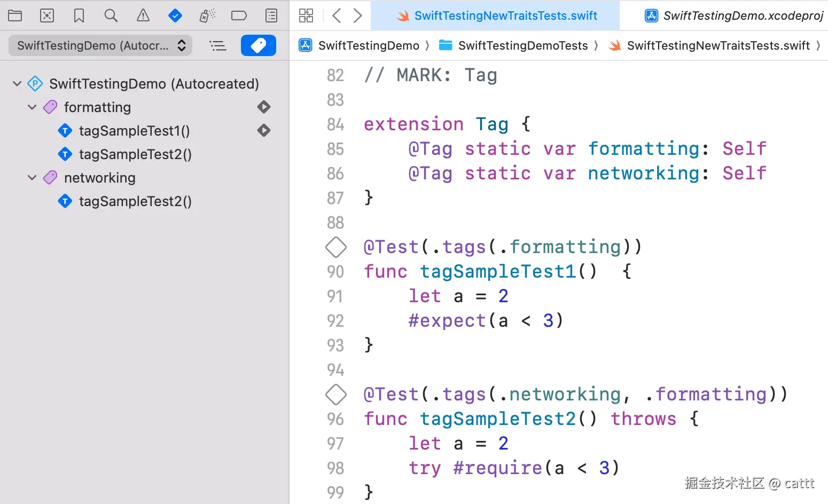Open the related items grid menu

pyautogui.click(x=306, y=15)
